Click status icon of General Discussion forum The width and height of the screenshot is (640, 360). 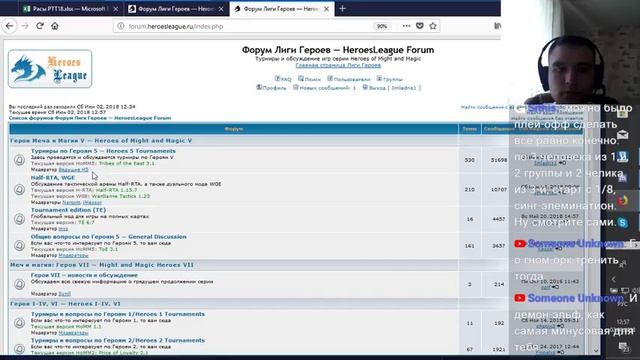(19, 245)
